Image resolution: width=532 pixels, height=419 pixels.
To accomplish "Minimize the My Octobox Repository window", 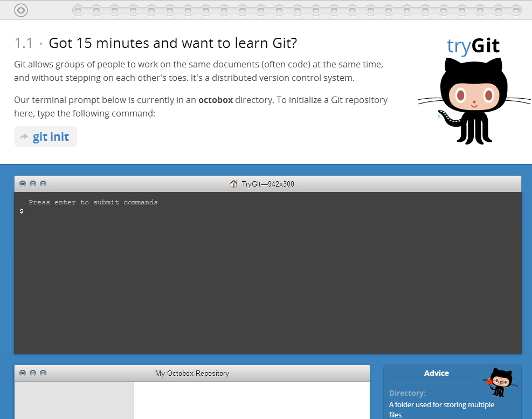I will 33,373.
